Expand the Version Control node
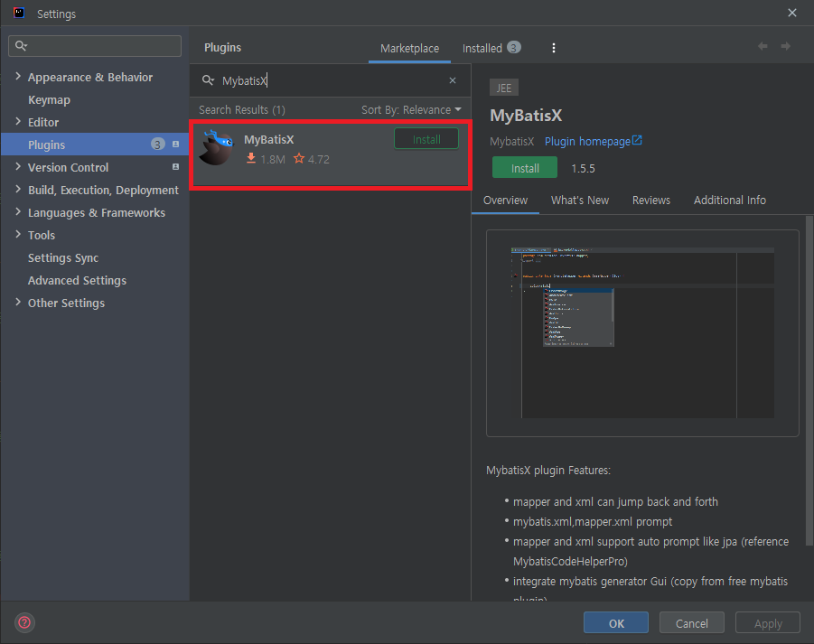This screenshot has height=644, width=814. (x=18, y=166)
